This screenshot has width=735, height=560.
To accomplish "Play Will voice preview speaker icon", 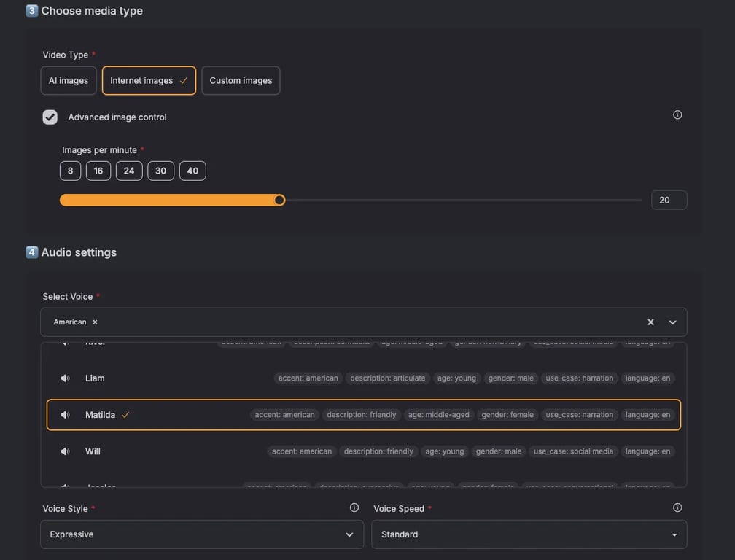I will click(66, 451).
